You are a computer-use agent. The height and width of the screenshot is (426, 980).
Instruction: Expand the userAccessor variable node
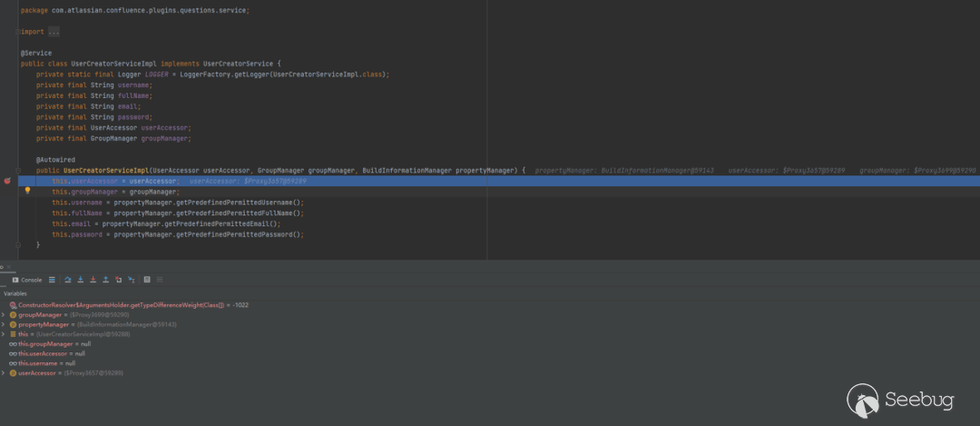3,373
